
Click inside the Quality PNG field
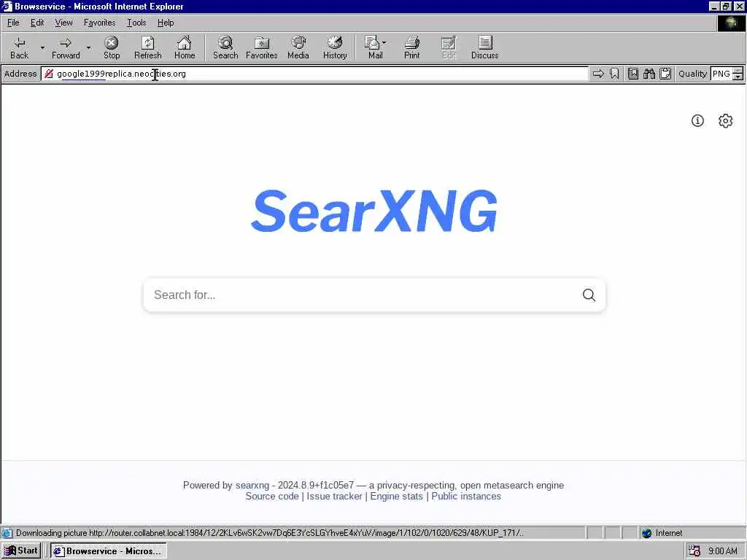[721, 74]
